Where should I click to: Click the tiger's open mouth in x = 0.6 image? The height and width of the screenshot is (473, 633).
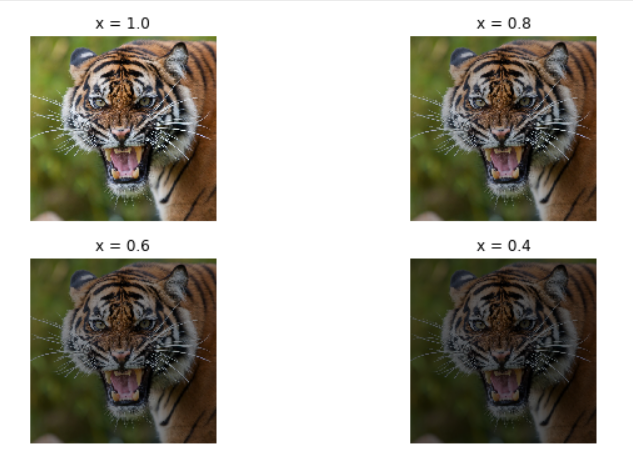point(124,386)
